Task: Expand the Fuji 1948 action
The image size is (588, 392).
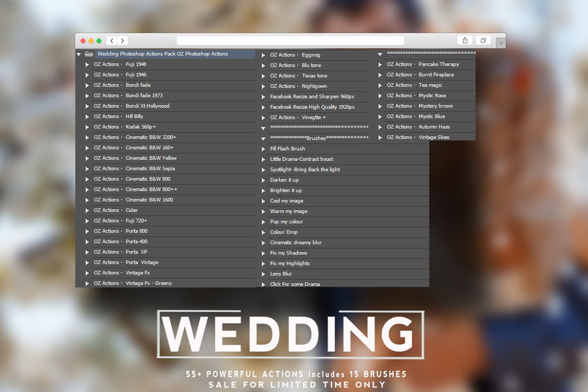Action: pos(87,65)
